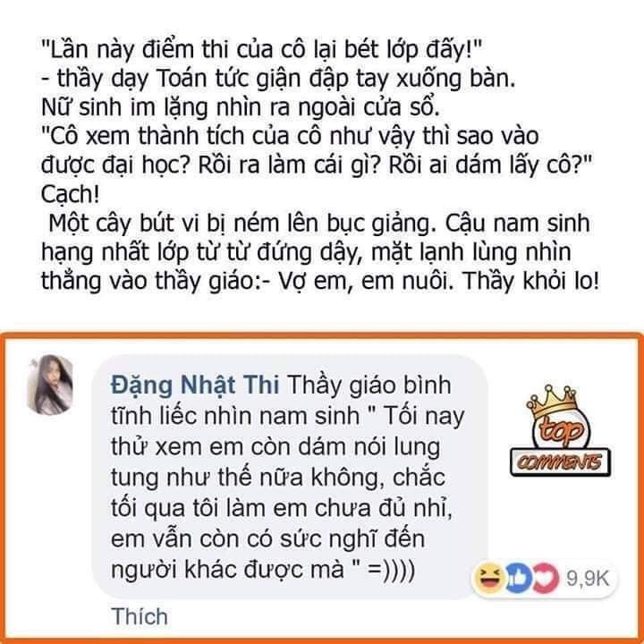Click the commenter's avatar photo
The width and height of the screenshot is (644, 644).
coord(50,385)
